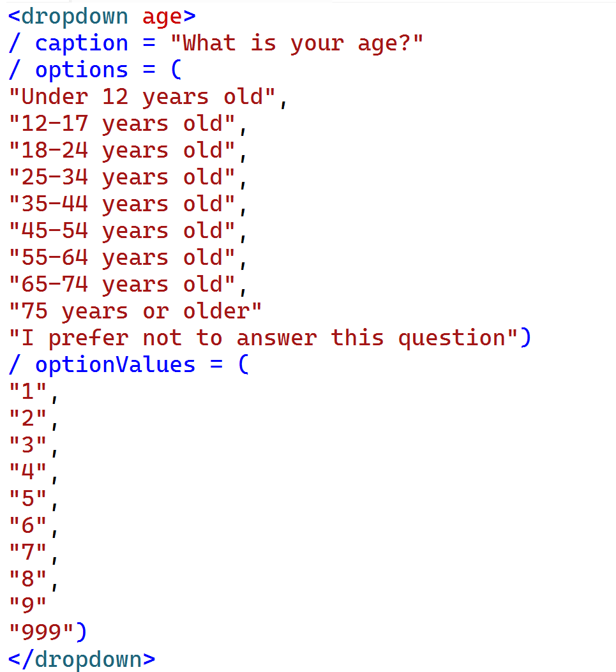Click the "35-44 years old" string
Viewport: 616px width, 672px height.
[x=123, y=204]
